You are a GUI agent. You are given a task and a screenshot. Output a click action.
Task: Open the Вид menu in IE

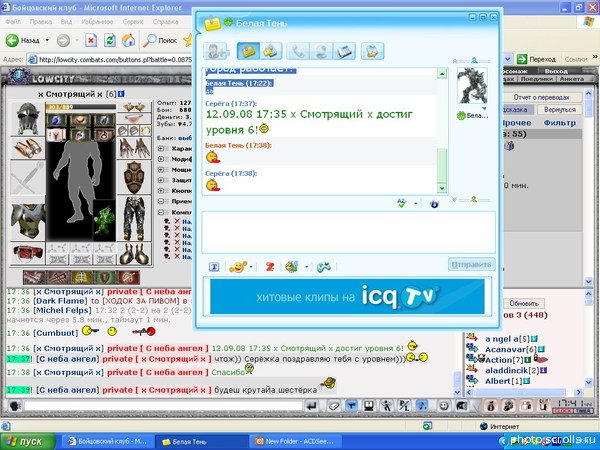pyautogui.click(x=66, y=22)
